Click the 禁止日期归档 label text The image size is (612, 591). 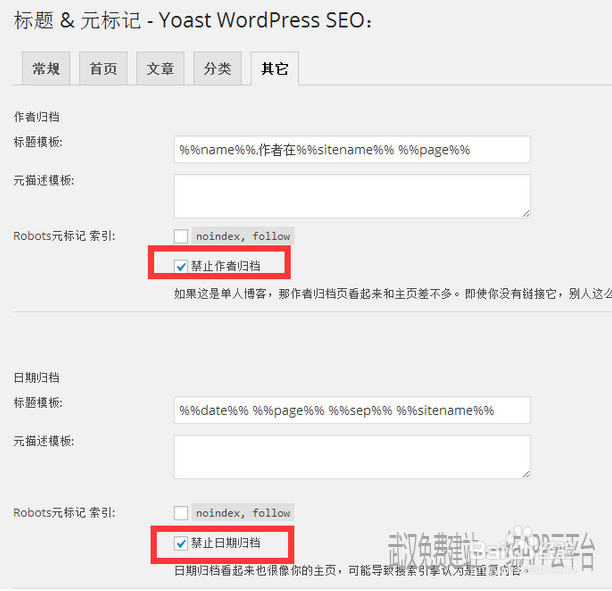[225, 543]
